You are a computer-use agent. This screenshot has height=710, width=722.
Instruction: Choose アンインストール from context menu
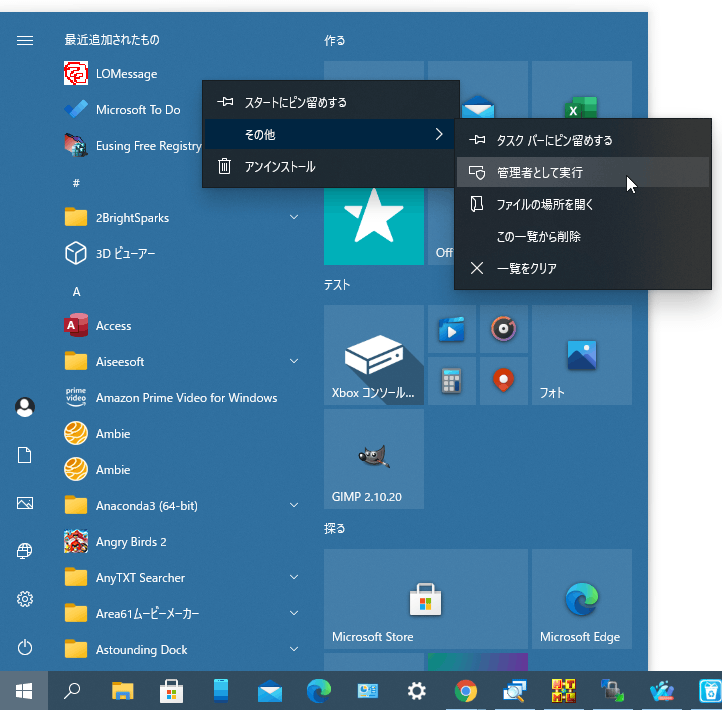coord(329,166)
